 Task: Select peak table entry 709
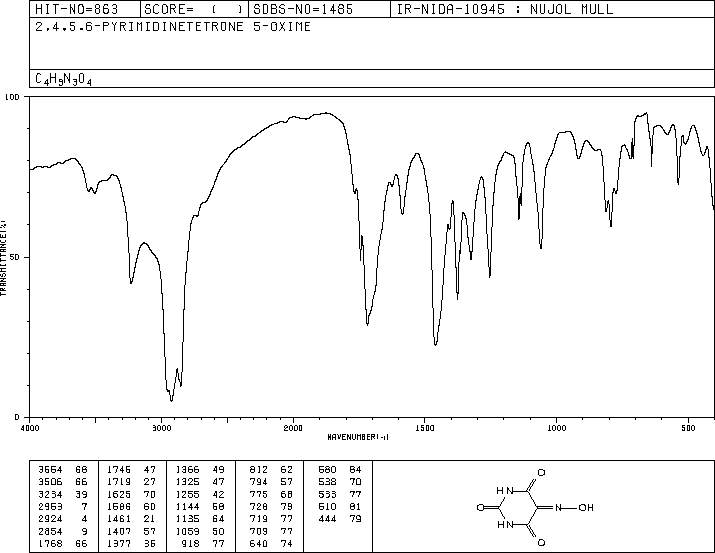pyautogui.click(x=271, y=532)
